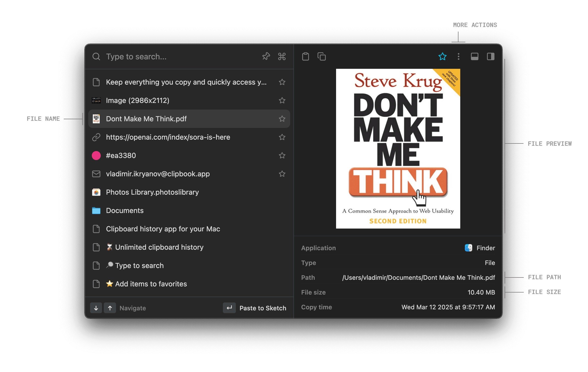This screenshot has height=372, width=588.
Task: Open the more actions three-dot menu
Action: coord(458,56)
